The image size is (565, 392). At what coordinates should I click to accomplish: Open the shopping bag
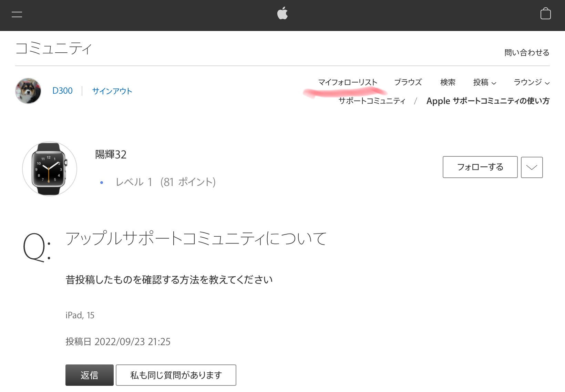(545, 14)
